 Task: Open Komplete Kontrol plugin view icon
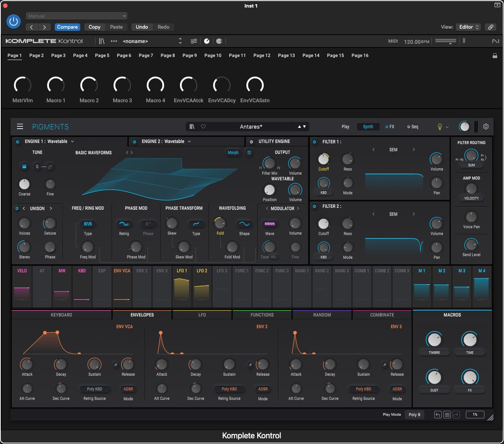(x=219, y=41)
